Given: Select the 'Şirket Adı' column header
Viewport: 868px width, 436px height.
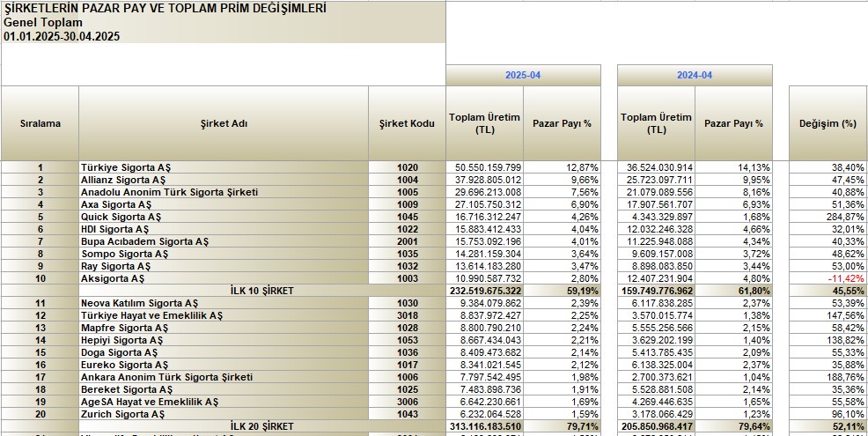Looking at the screenshot, I should 224,123.
